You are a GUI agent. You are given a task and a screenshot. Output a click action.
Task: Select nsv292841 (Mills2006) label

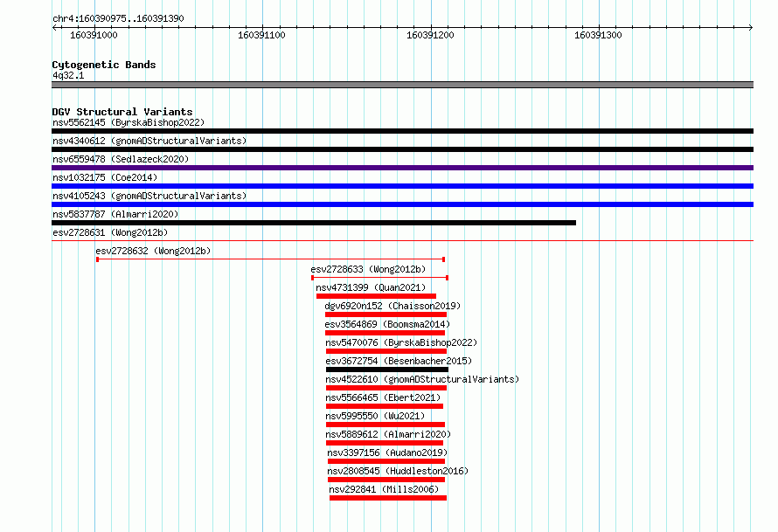pos(384,489)
